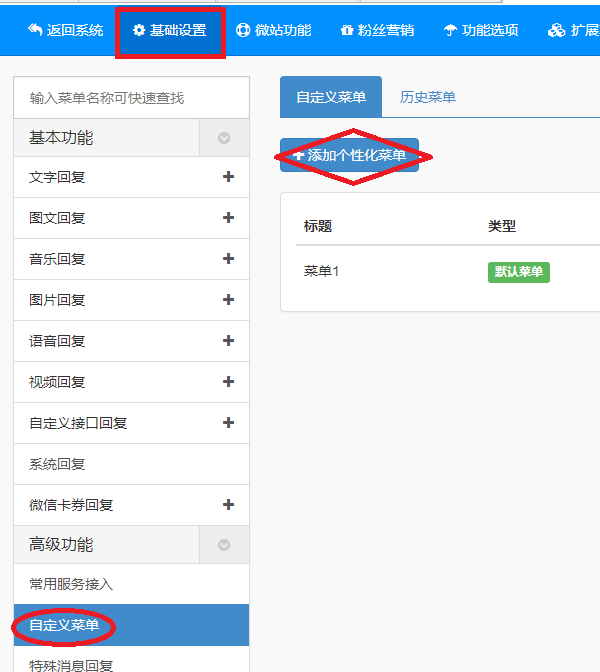This screenshot has height=672, width=600.
Task: Open 粉丝营销 in top navigation
Action: click(377, 30)
